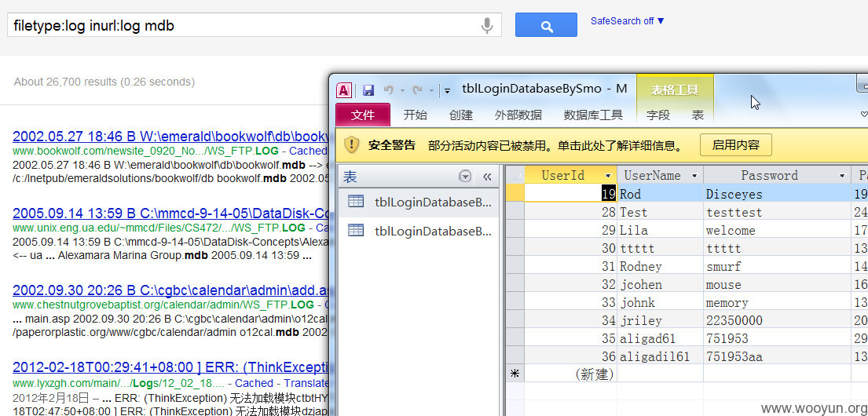868x416 pixels.
Task: Switch to the 表 ribbon tab
Action: point(698,115)
